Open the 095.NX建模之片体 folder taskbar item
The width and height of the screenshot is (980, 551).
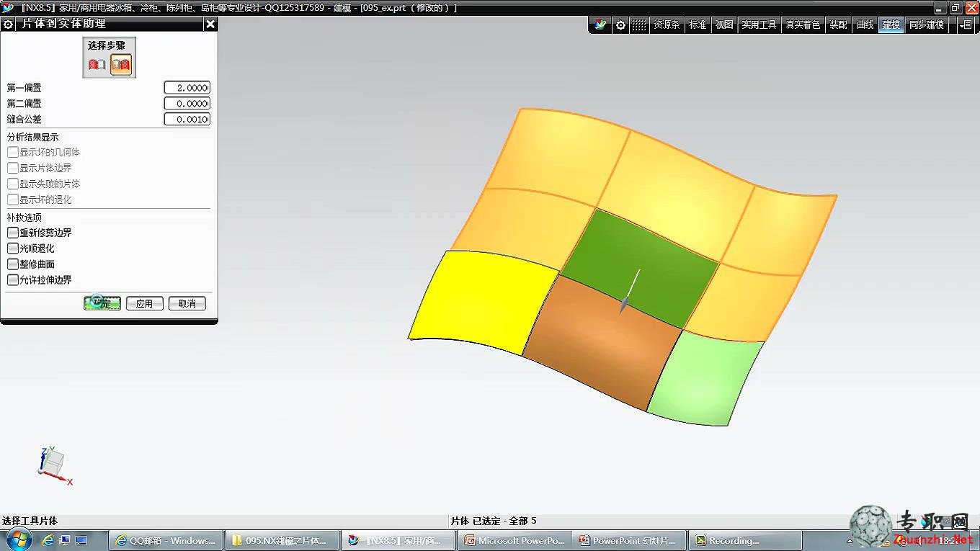click(x=282, y=540)
